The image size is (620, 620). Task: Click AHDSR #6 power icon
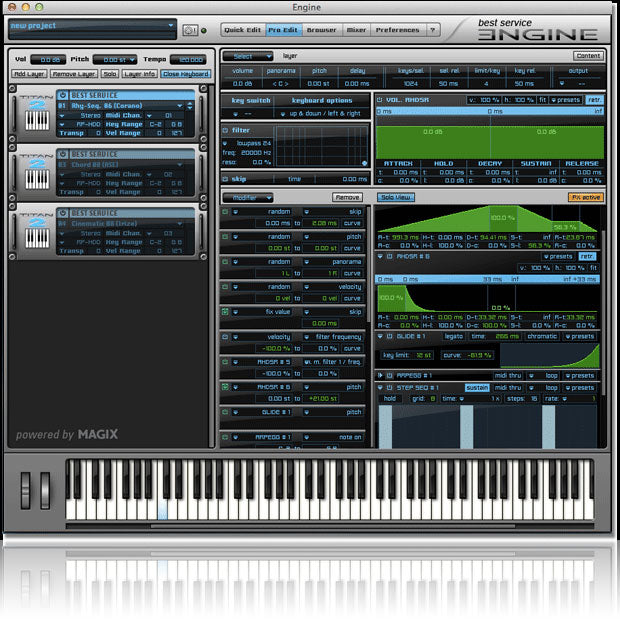pyautogui.click(x=389, y=257)
